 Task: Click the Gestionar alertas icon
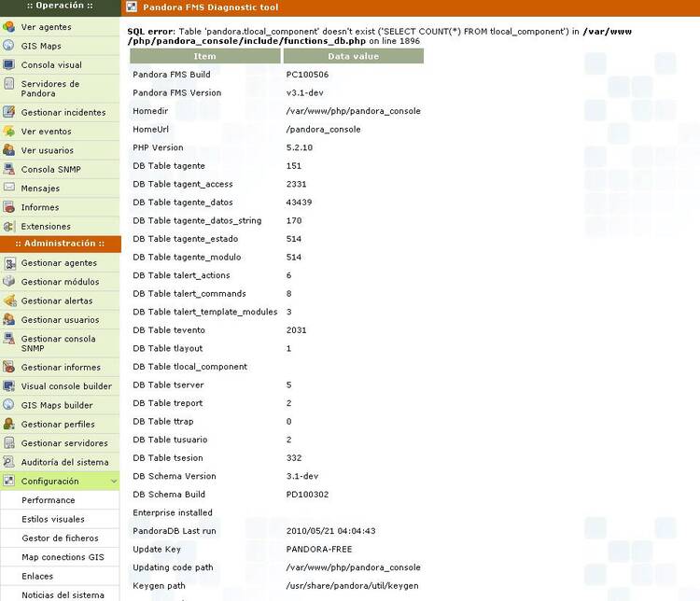point(9,300)
